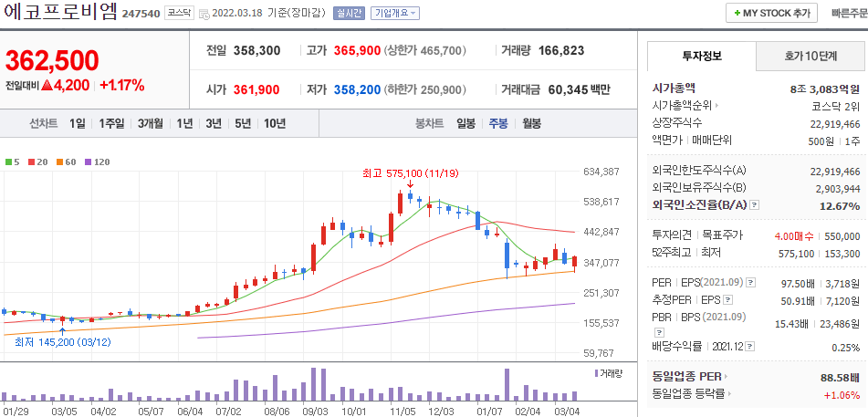
Task: Select the 1년 line chart period
Action: [x=185, y=123]
